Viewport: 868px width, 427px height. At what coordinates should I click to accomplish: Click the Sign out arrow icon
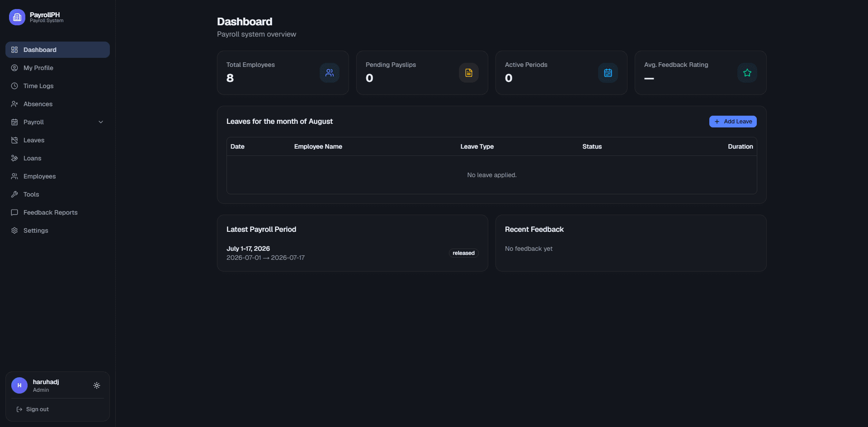[19, 409]
